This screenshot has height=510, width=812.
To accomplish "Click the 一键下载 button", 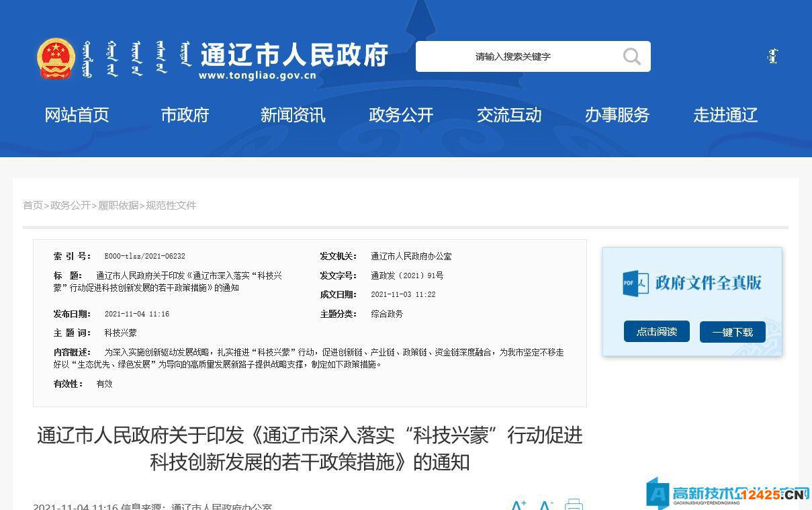I will point(733,331).
